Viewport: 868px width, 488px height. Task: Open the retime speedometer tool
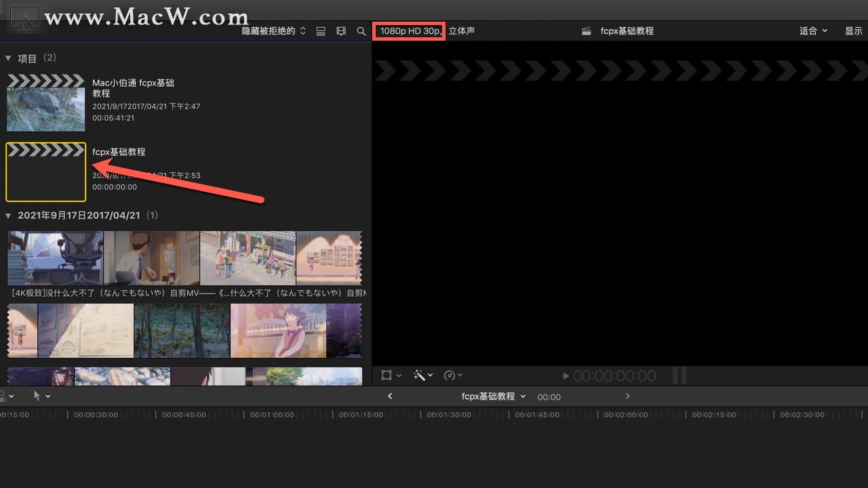(449, 375)
